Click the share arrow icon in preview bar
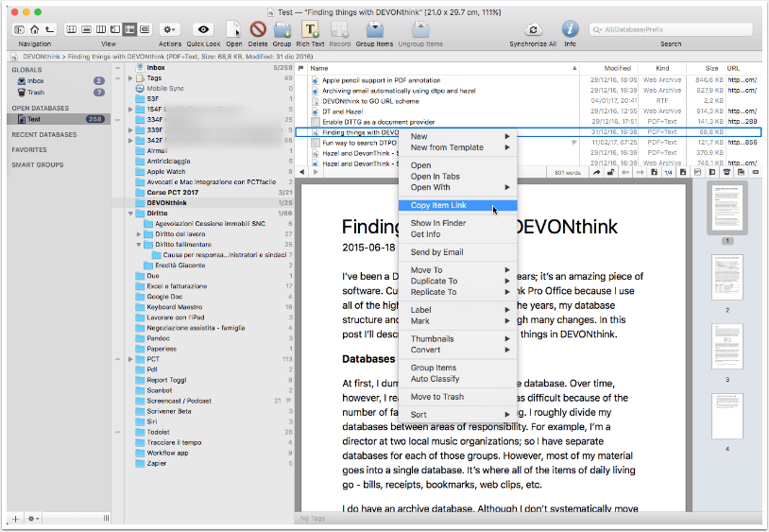Image resolution: width=769 pixels, height=532 pixels. click(x=596, y=173)
